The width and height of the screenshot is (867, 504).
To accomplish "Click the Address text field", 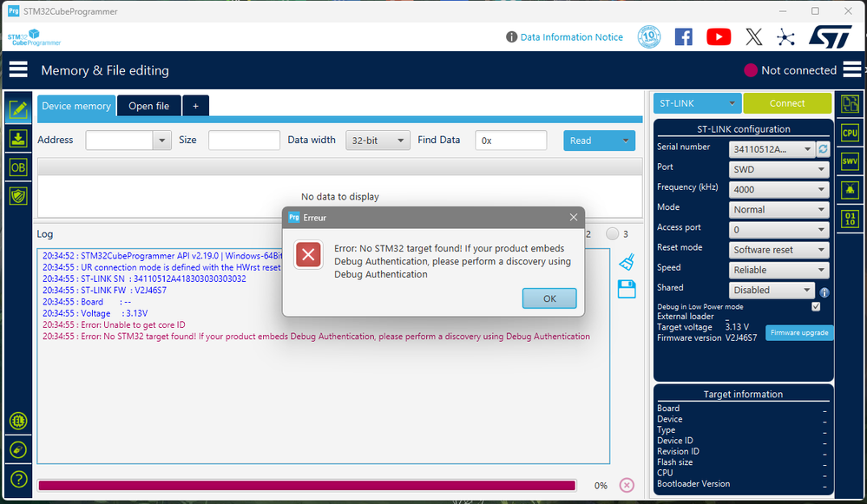I will [120, 141].
